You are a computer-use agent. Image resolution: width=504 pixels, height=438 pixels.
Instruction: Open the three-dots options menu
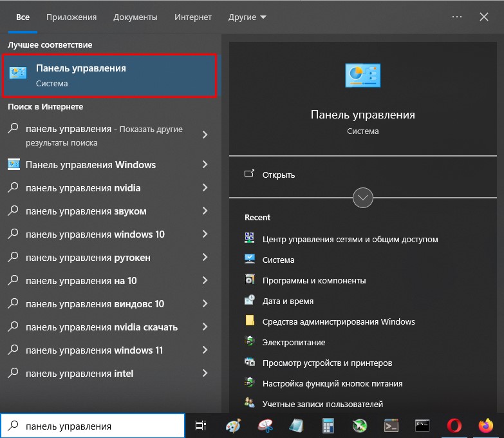[x=457, y=17]
